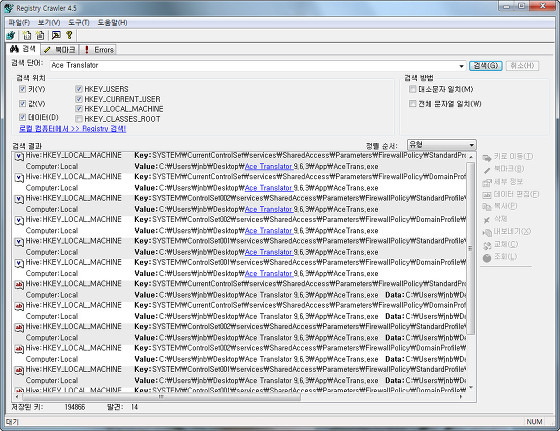Screen dimensions: 560x431
Task: Click the 취소(H) cancel button
Action: pos(522,66)
